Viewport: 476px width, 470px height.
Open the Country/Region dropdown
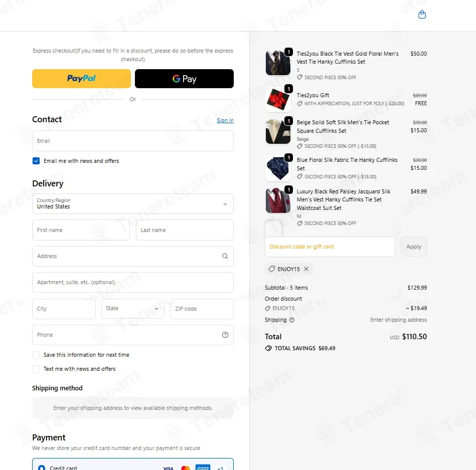(x=132, y=204)
